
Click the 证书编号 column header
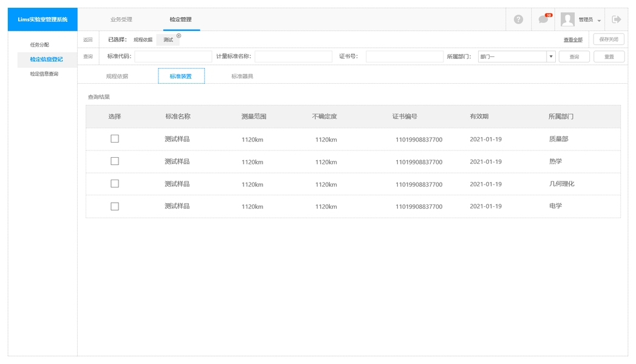click(x=405, y=116)
